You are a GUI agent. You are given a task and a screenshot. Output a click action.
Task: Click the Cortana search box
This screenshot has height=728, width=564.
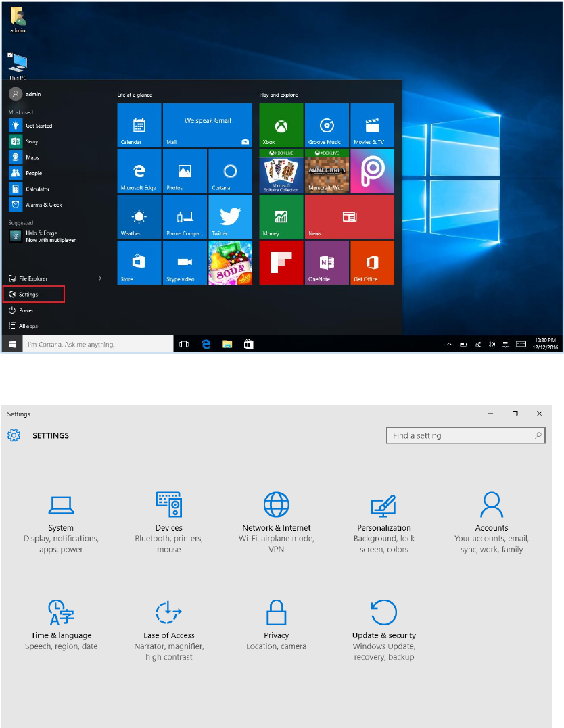(98, 344)
